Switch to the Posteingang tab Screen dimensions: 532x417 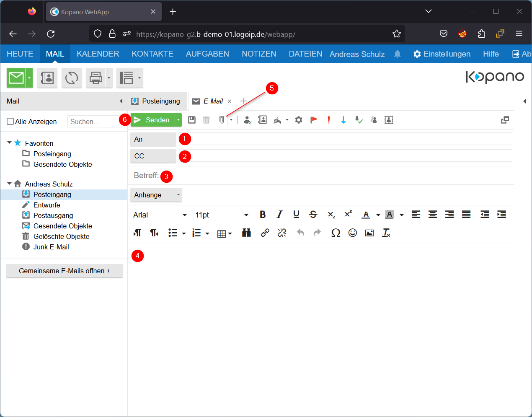pos(156,101)
